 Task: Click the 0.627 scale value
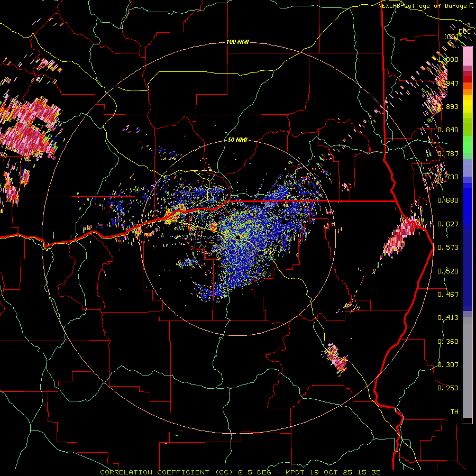[448, 224]
